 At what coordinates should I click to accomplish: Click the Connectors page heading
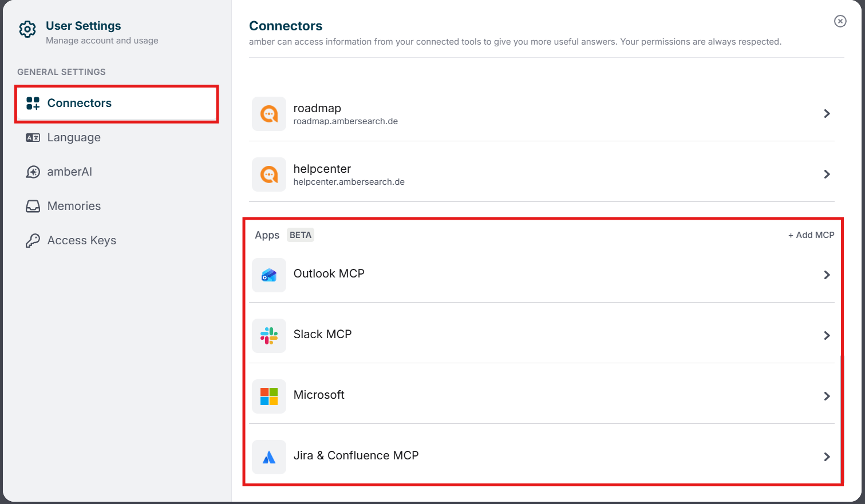[286, 26]
